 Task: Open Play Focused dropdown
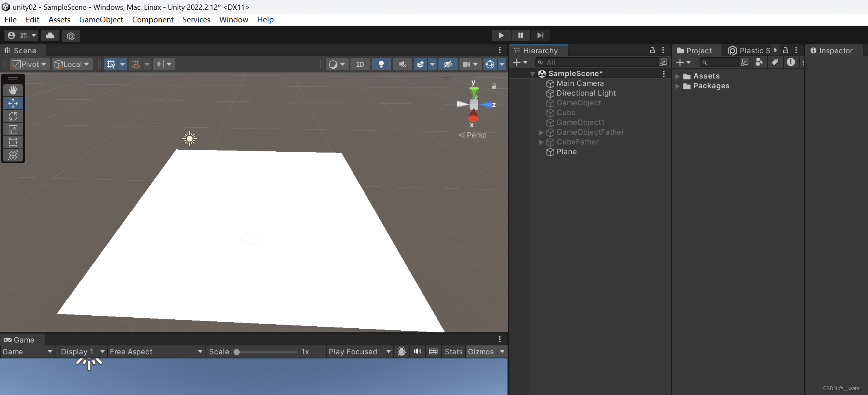point(360,352)
